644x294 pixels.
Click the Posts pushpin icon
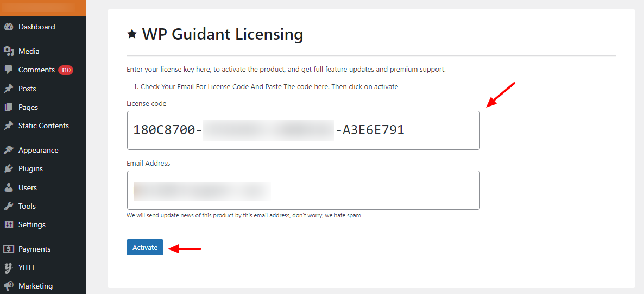point(9,89)
